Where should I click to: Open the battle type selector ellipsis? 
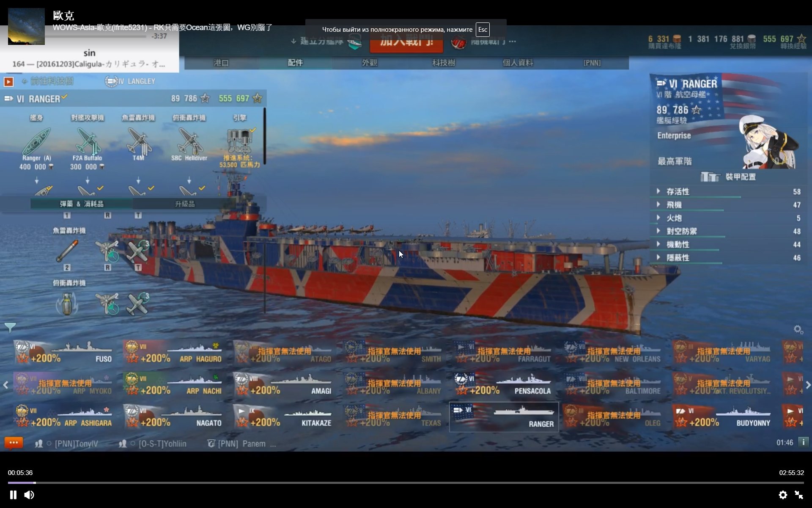point(513,41)
